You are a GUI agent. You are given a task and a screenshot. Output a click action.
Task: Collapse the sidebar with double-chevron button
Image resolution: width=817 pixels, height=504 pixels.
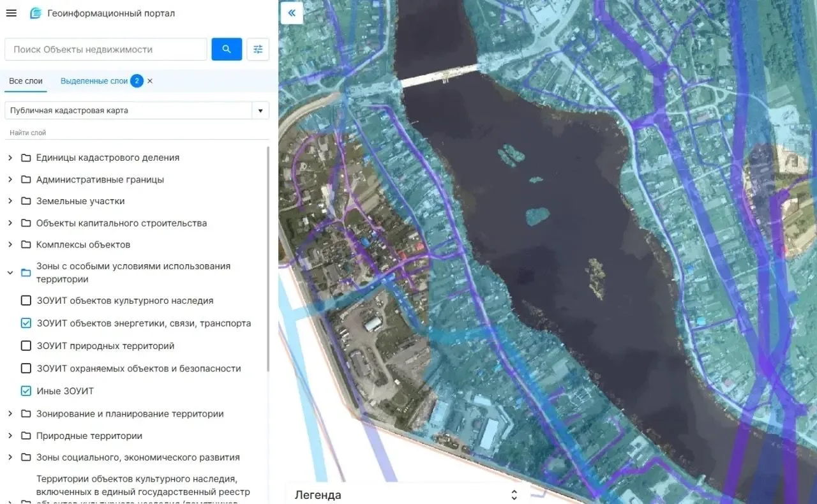292,13
